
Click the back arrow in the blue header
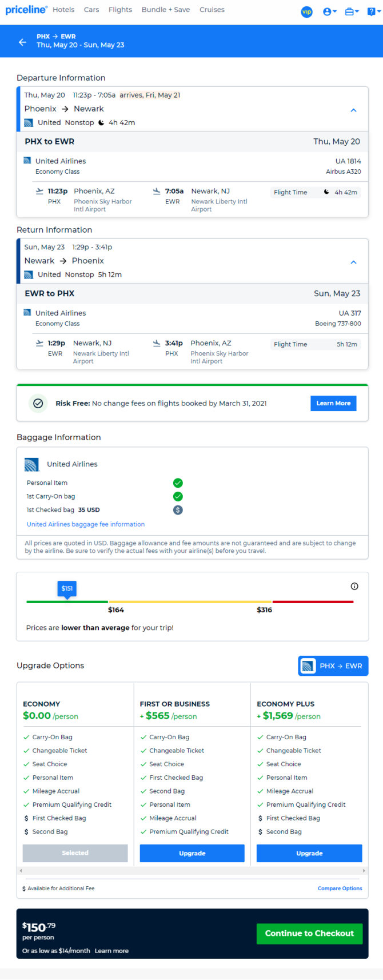pyautogui.click(x=22, y=42)
